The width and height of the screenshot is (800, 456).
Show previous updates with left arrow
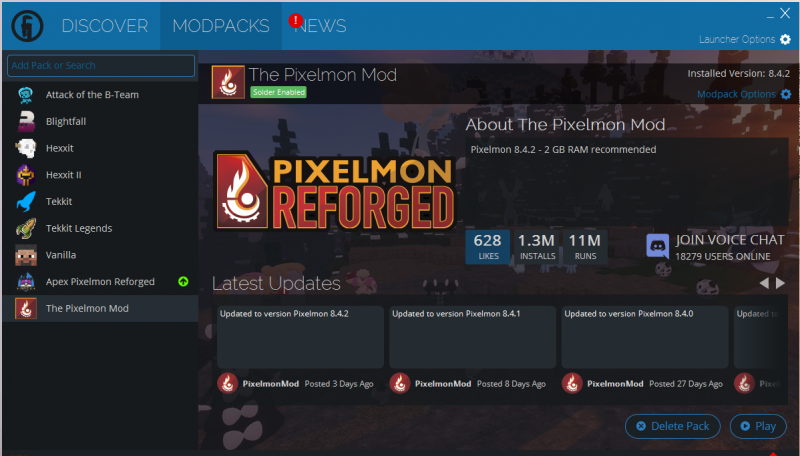(x=764, y=284)
